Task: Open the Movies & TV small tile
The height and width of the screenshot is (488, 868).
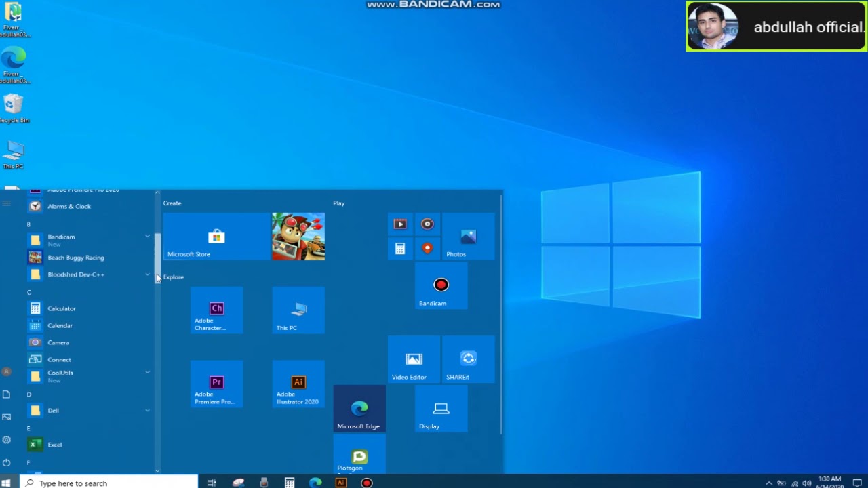Action: coord(400,224)
